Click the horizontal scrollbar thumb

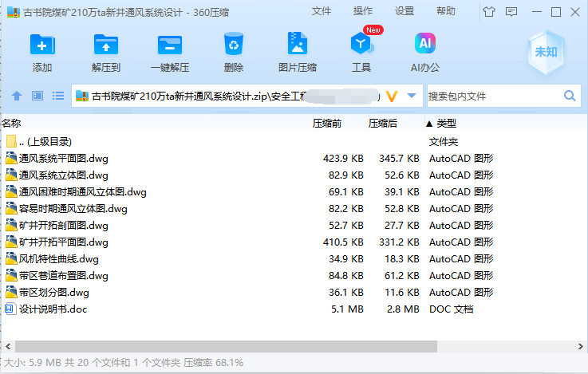(226, 346)
